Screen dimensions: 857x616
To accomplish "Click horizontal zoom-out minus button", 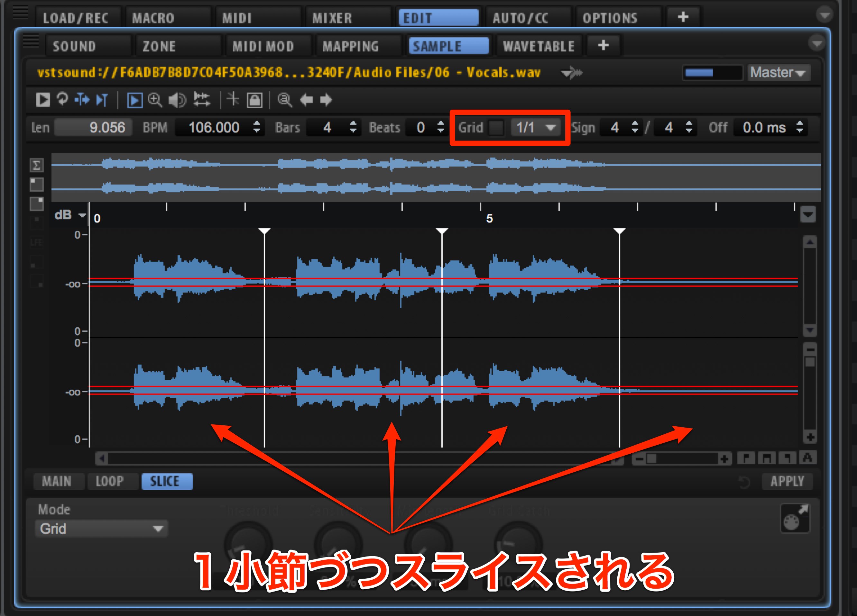I will tap(639, 459).
